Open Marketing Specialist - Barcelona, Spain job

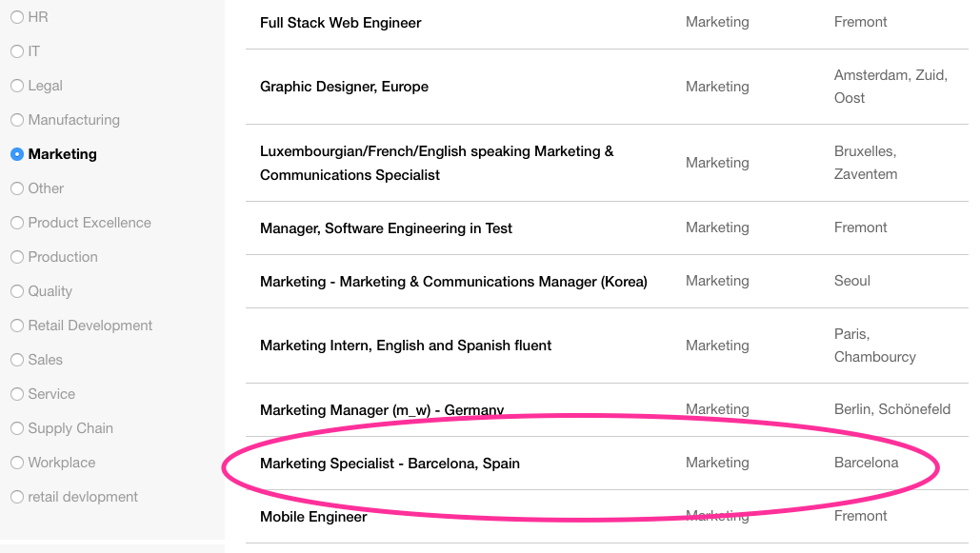390,463
